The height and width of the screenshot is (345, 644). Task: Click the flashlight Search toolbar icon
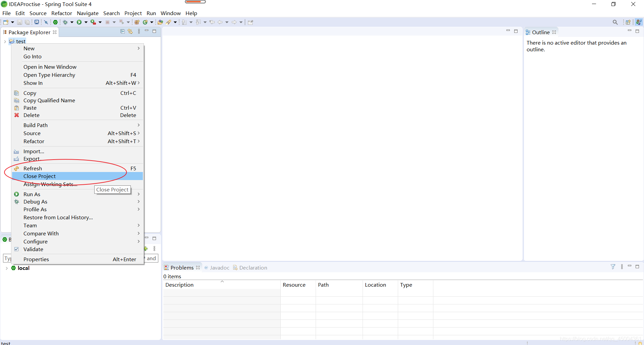[169, 22]
